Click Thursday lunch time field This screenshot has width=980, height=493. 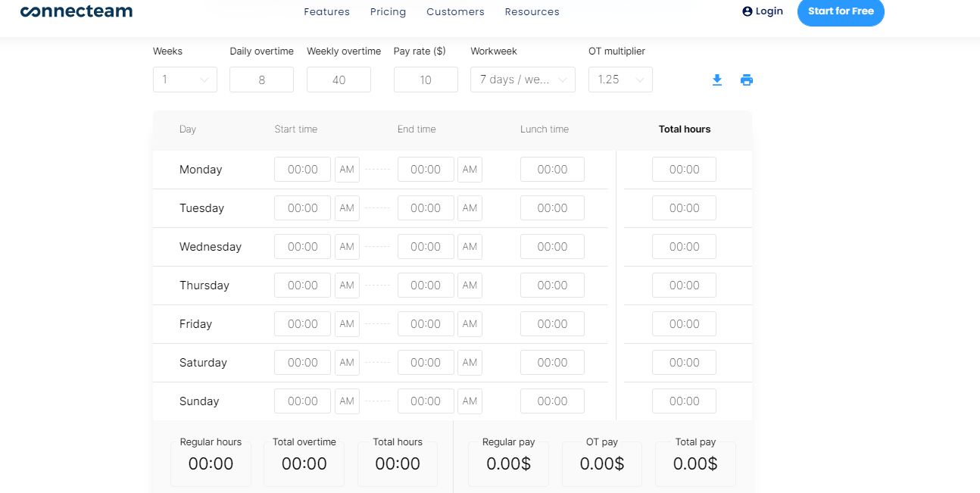click(x=552, y=286)
